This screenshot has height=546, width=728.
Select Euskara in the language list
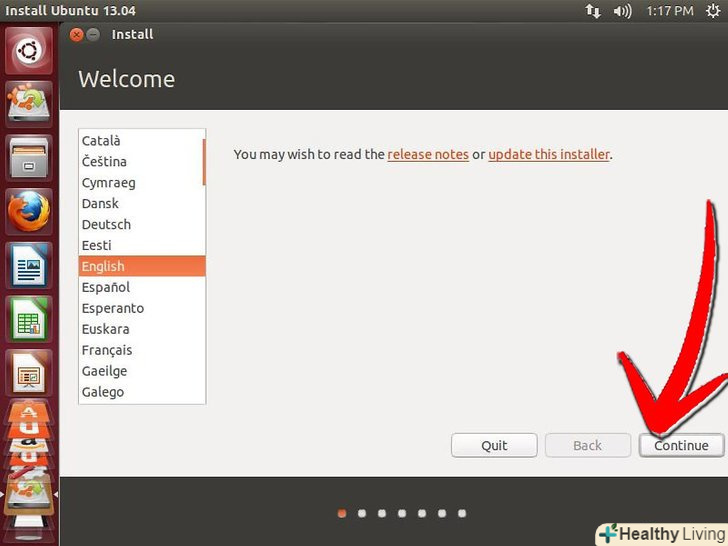(x=141, y=329)
